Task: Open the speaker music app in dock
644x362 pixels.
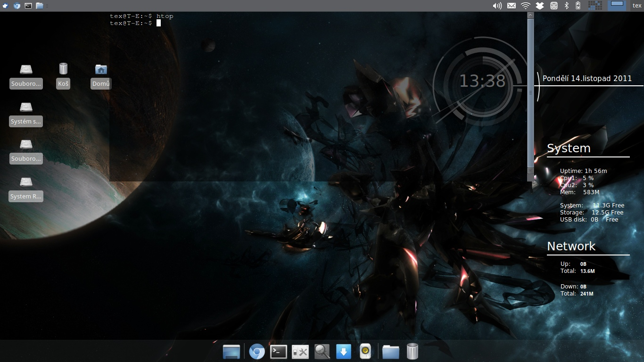Action: pos(365,352)
